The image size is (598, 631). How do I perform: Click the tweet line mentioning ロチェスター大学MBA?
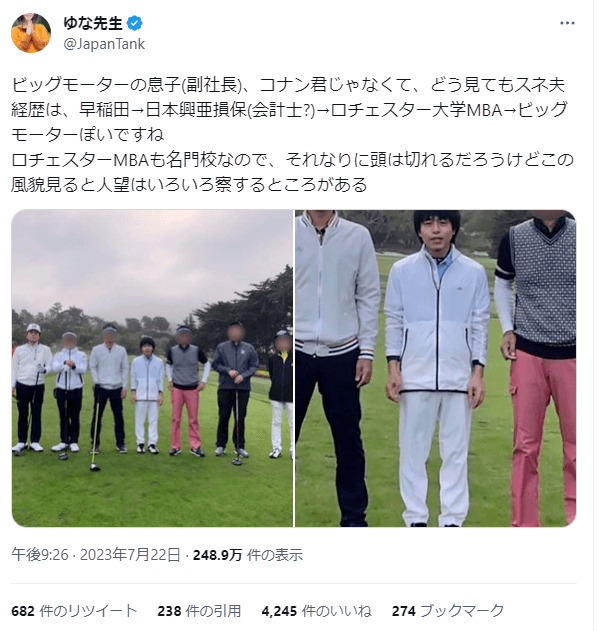pyautogui.click(x=290, y=110)
